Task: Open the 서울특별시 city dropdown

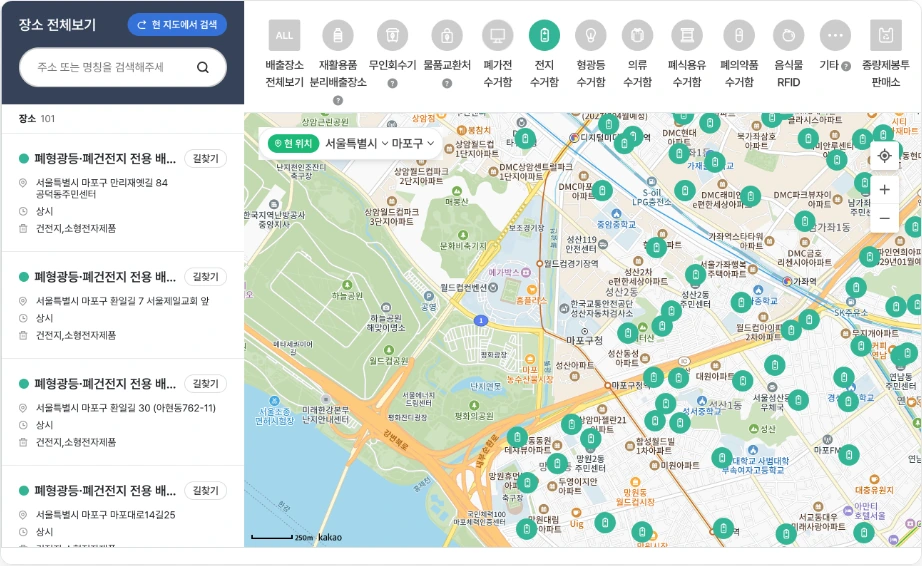Action: [x=357, y=143]
